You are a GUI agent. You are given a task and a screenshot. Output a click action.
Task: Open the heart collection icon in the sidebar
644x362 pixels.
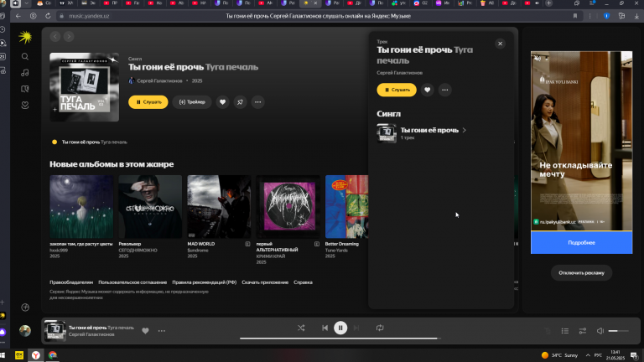pos(25,105)
